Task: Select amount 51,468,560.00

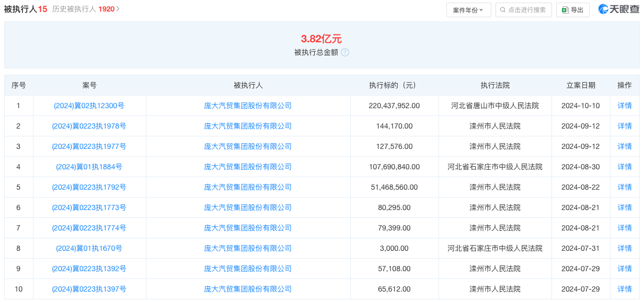Action: (x=394, y=187)
